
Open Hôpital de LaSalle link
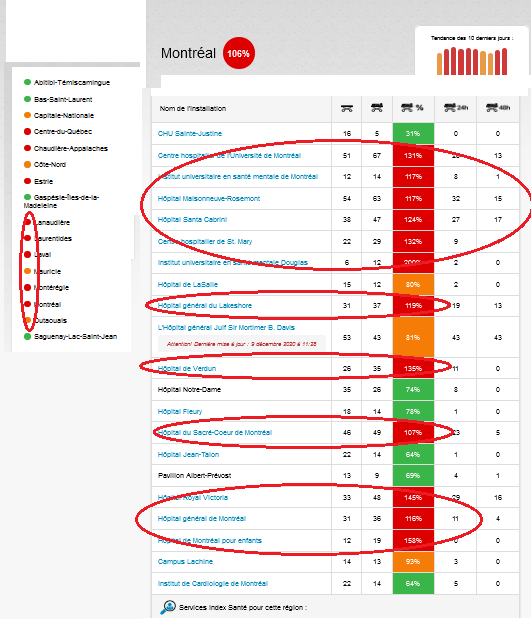tap(188, 285)
